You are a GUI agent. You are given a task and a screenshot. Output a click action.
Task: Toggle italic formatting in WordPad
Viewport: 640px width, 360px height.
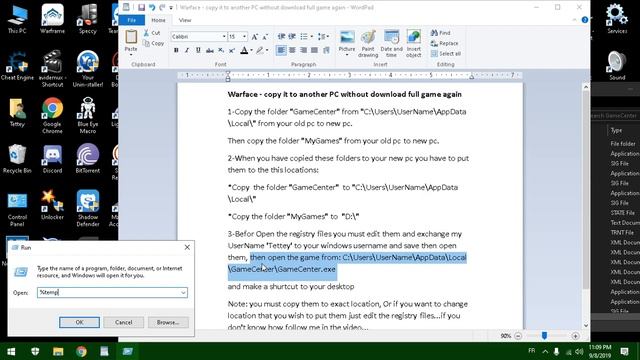pos(187,50)
